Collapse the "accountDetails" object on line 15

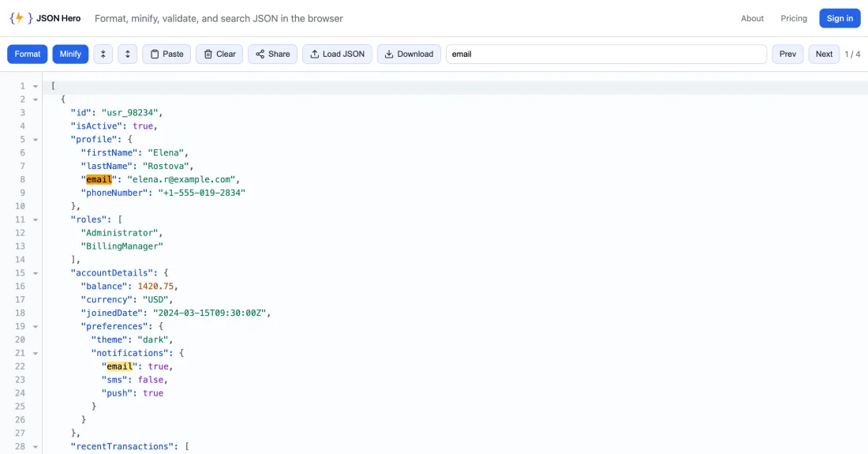pyautogui.click(x=36, y=273)
